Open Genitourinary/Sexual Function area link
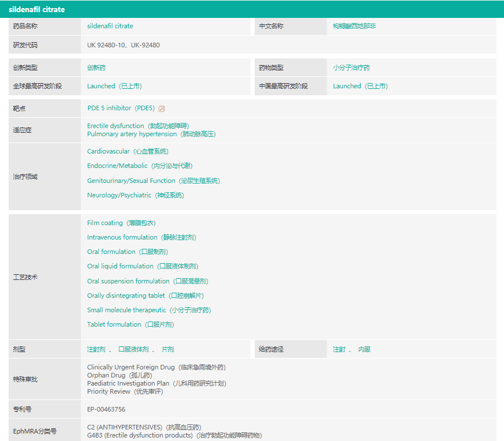Screen dimensions: 504x441 tap(154, 181)
